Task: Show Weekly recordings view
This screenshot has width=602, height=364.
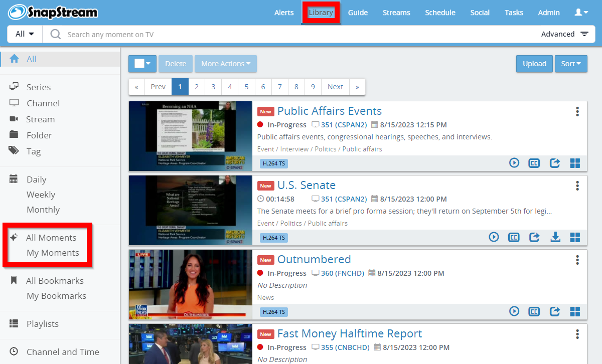Action: (41, 195)
